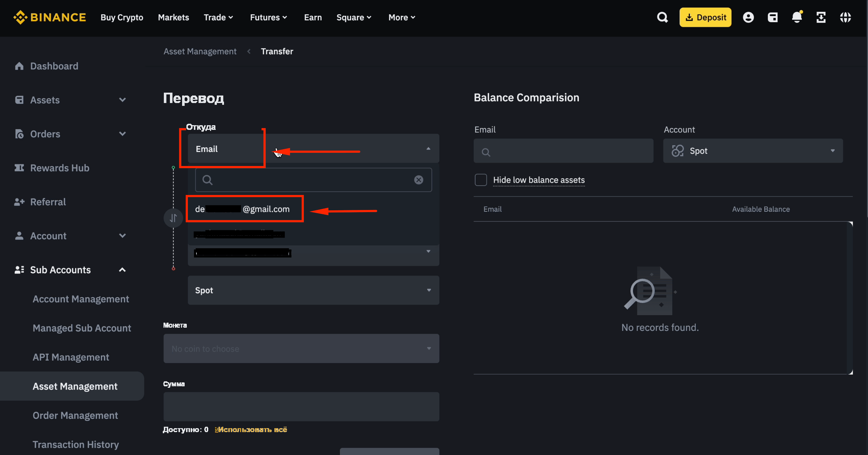Open the search magnifier in top bar
Viewport: 868px width, 455px height.
[x=662, y=17]
